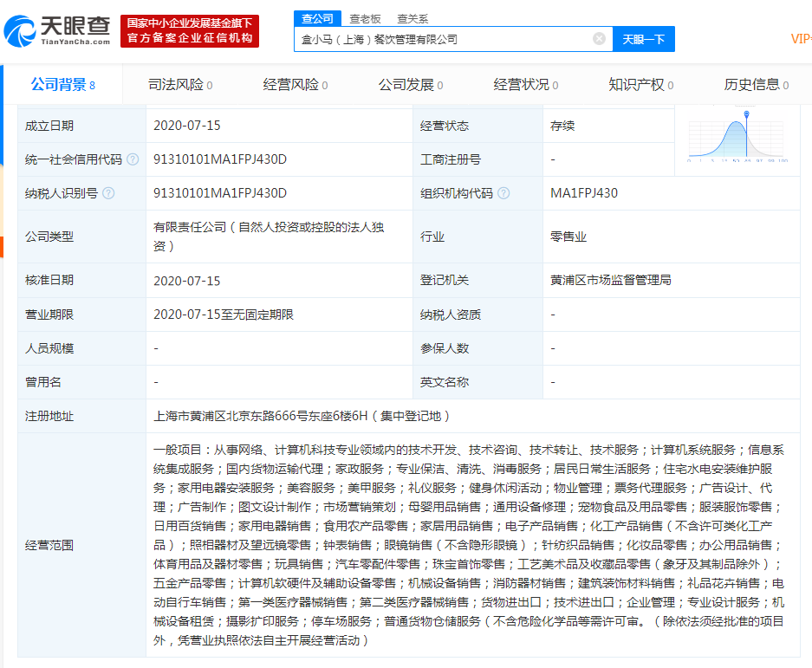Clear the search box text

[599, 39]
